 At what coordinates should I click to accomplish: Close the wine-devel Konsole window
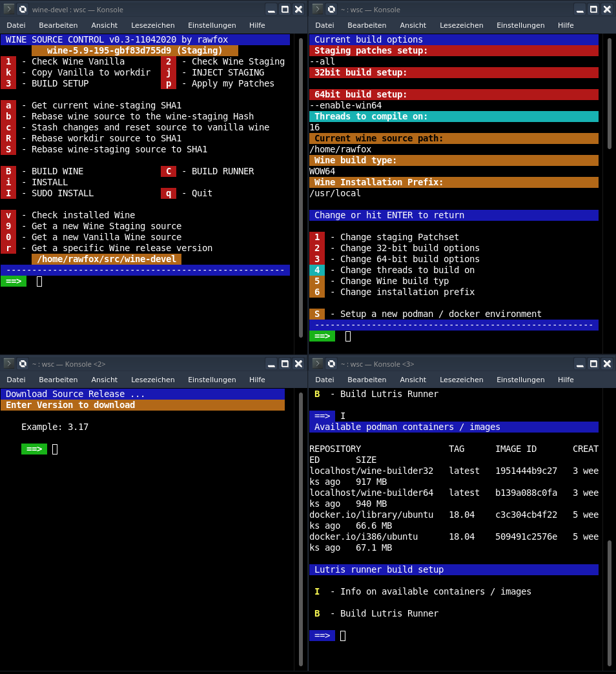(x=299, y=10)
